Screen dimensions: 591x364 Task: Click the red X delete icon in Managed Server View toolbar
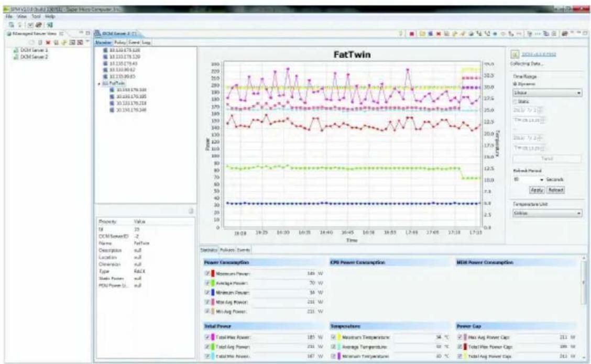point(48,42)
